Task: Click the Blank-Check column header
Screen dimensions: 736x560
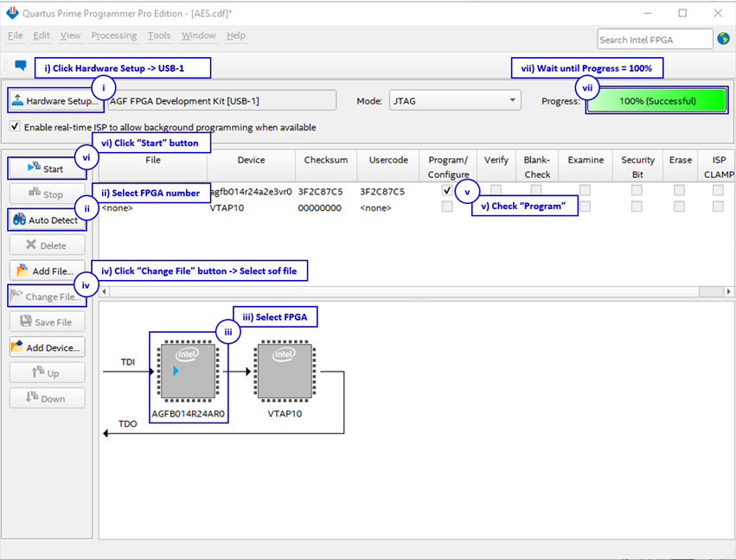Action: tap(537, 167)
